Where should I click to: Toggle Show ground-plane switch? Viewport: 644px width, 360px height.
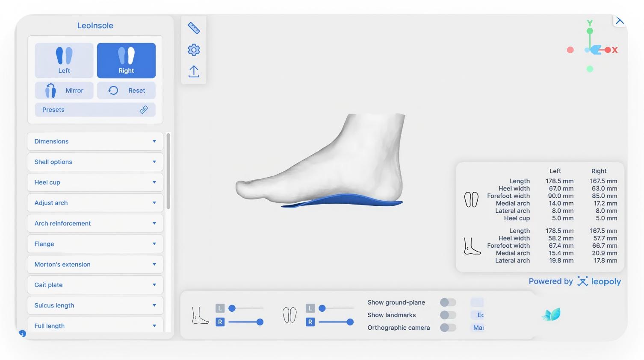tap(448, 302)
